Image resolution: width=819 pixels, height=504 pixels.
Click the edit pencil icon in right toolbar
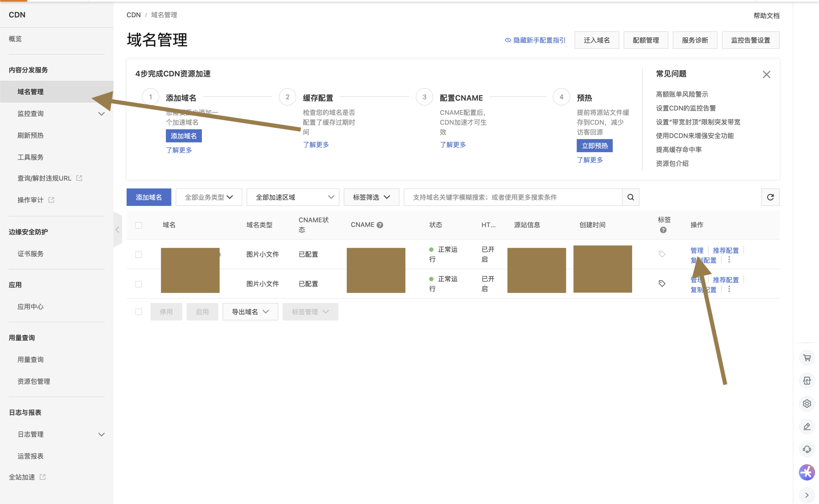coord(807,427)
